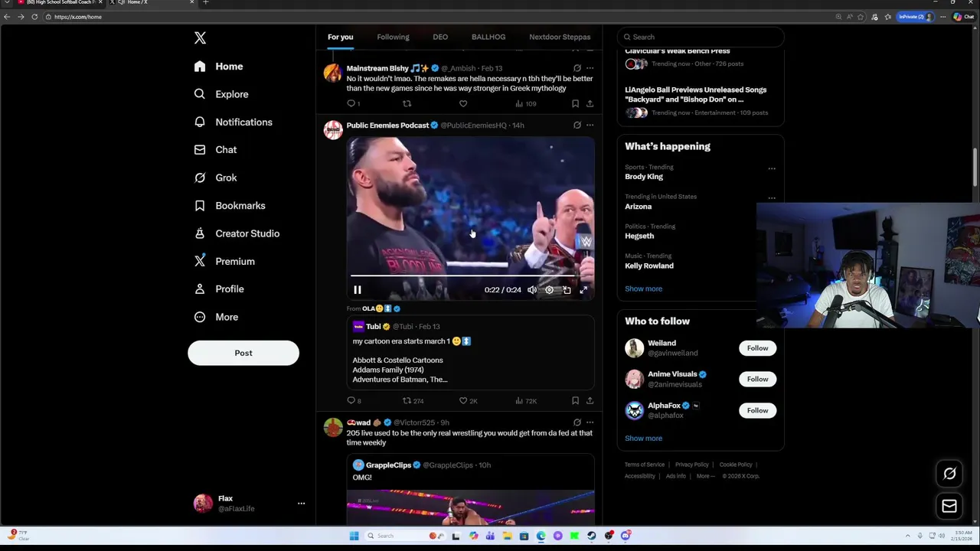The image size is (980, 551).
Task: Repost the Mainstream Bishy post
Action: (407, 103)
